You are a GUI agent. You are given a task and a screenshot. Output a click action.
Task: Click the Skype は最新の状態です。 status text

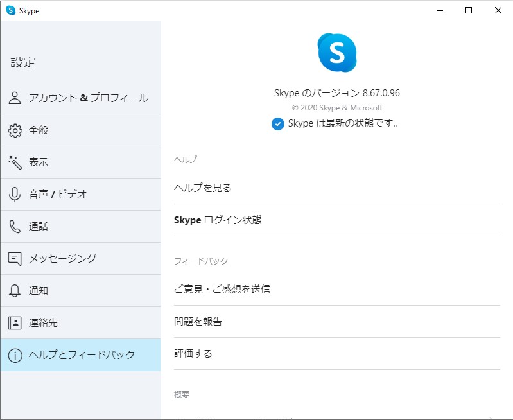pyautogui.click(x=343, y=123)
